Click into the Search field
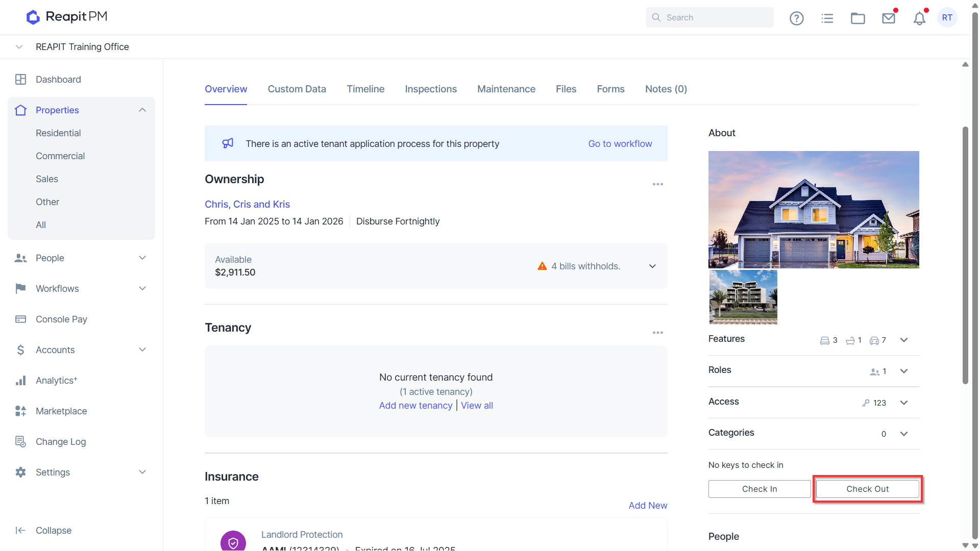Image resolution: width=980 pixels, height=551 pixels. 709,17
